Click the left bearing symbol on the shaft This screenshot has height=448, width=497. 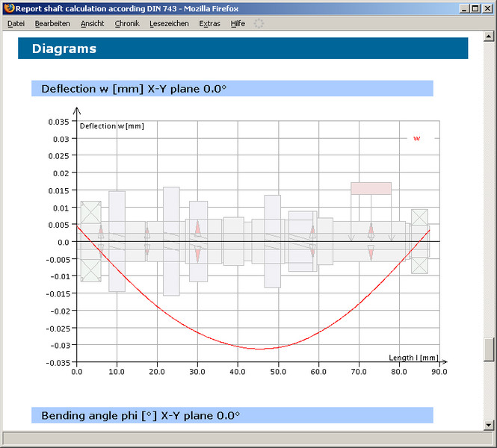click(x=90, y=240)
